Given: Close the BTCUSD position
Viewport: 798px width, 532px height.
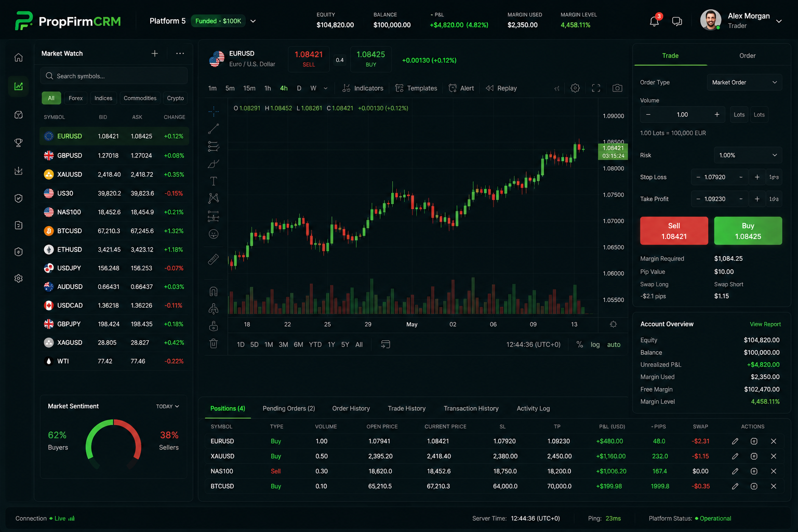Looking at the screenshot, I should coord(774,486).
